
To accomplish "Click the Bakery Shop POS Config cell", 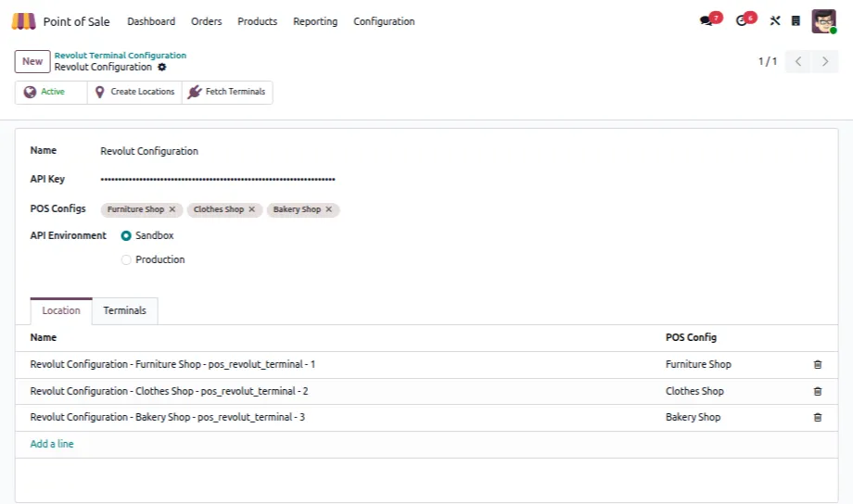I will pos(693,417).
